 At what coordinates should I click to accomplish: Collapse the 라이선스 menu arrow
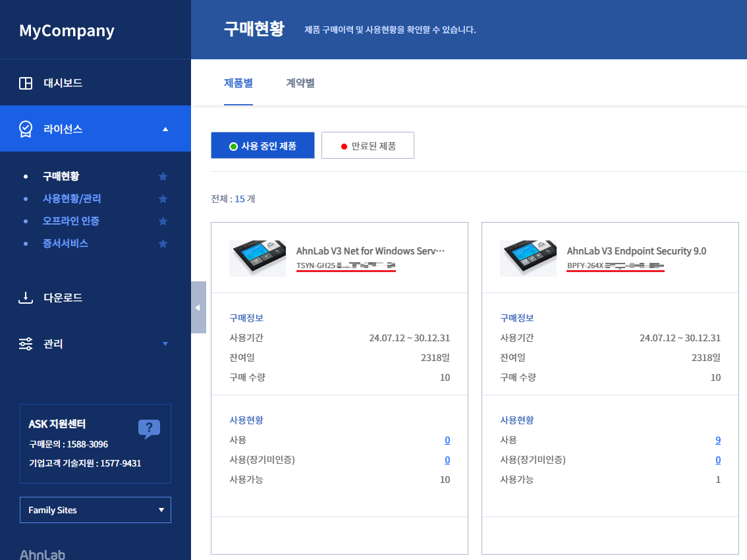(165, 129)
